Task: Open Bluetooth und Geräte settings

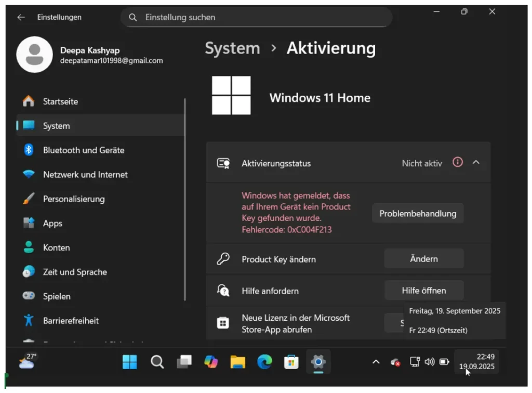Action: [x=100, y=150]
